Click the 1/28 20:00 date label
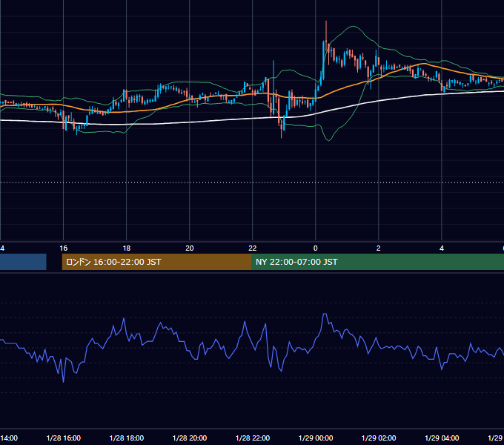 pos(190,438)
